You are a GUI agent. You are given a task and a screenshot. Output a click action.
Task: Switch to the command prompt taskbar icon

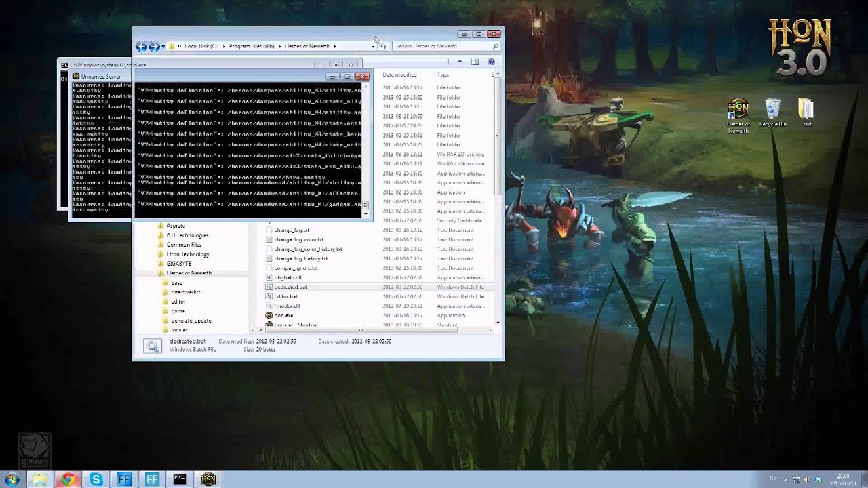pos(180,479)
